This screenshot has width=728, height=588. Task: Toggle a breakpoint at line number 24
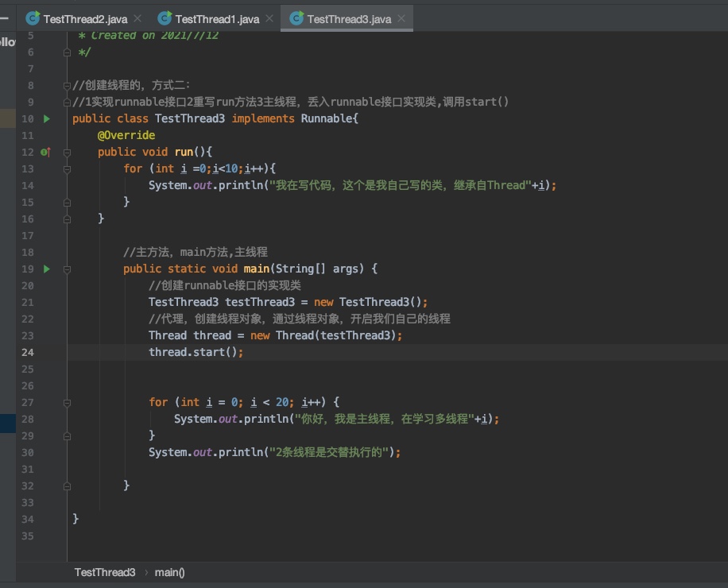coord(29,353)
